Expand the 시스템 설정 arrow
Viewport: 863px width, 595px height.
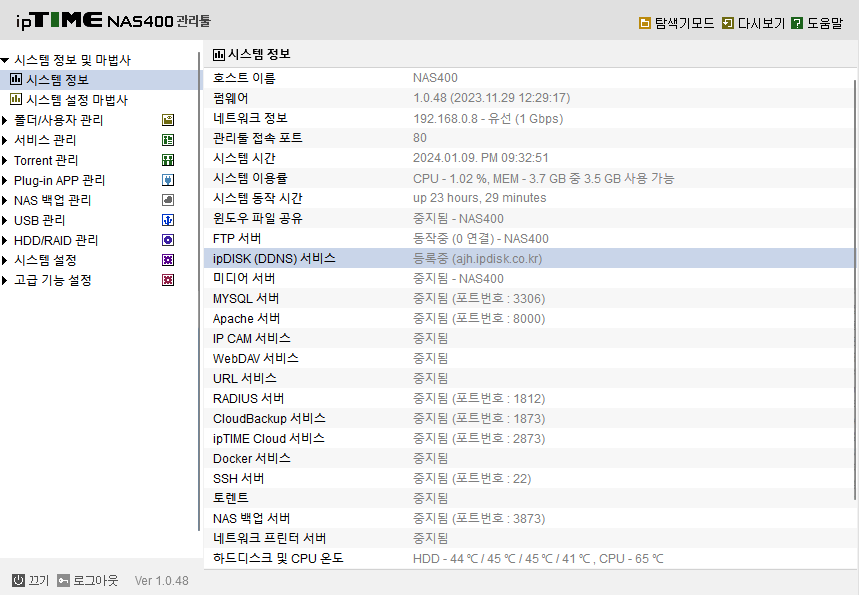coord(4,260)
